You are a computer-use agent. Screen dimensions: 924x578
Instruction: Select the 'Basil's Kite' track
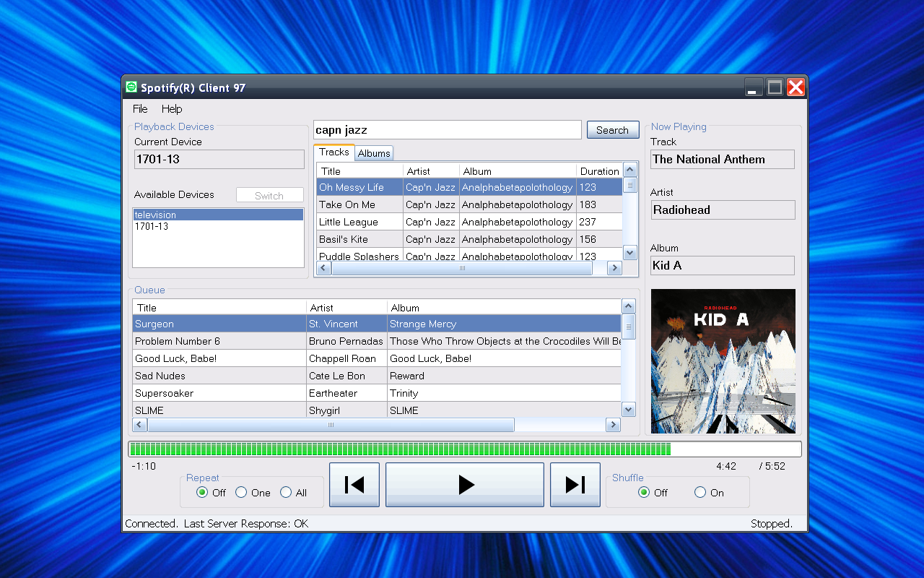pyautogui.click(x=469, y=239)
